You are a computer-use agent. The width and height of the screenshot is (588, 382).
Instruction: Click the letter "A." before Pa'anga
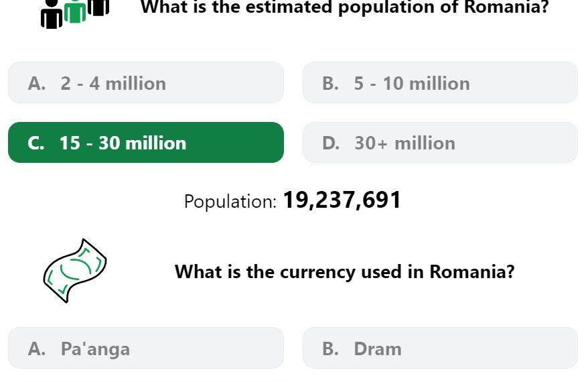pos(37,348)
